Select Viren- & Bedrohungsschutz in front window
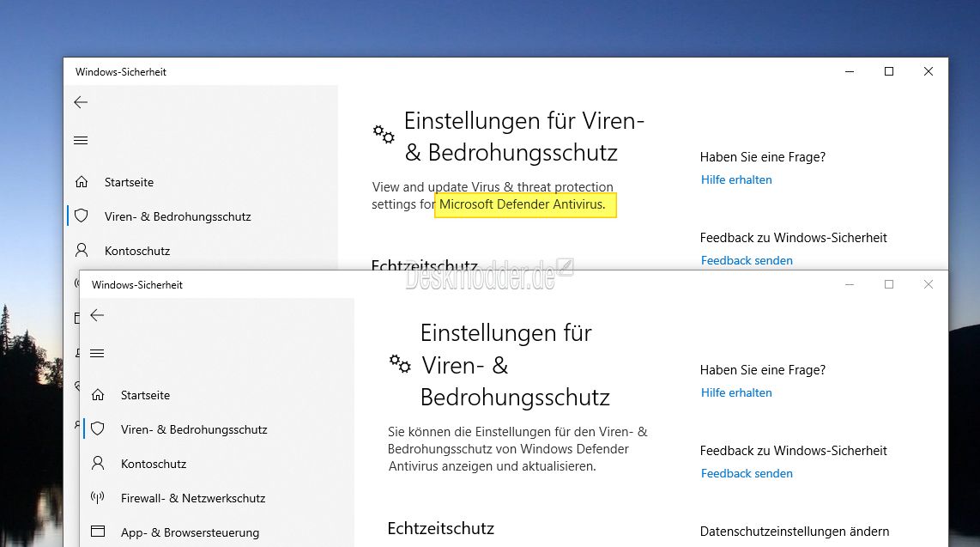 click(x=194, y=430)
